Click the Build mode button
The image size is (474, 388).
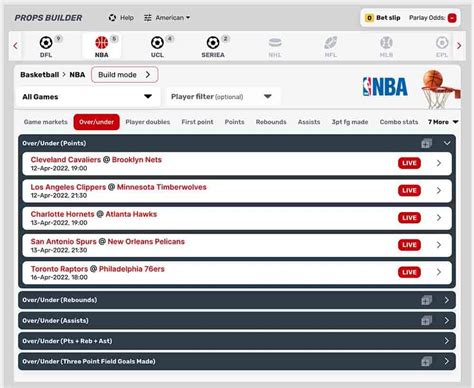coord(125,75)
